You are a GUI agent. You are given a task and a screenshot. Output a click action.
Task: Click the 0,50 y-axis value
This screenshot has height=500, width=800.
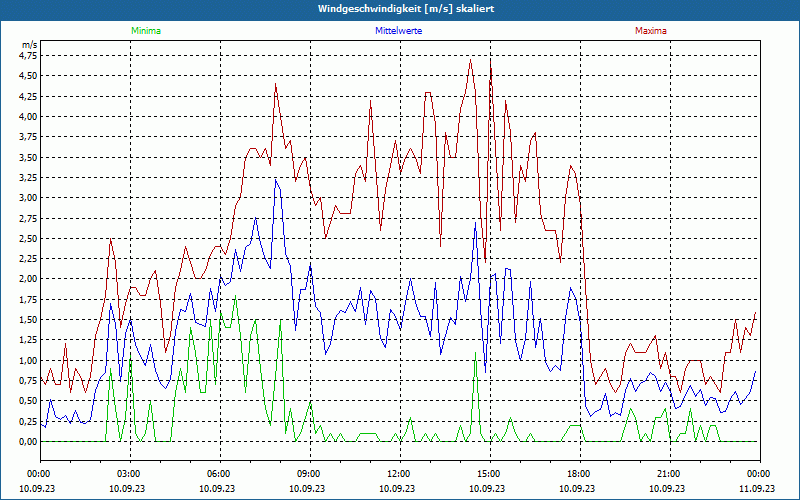click(x=28, y=401)
